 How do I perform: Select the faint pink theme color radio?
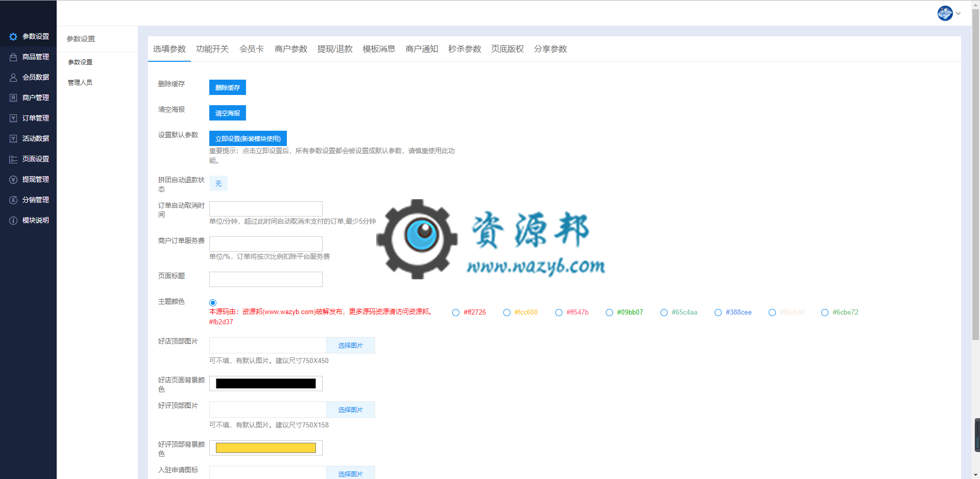click(772, 313)
